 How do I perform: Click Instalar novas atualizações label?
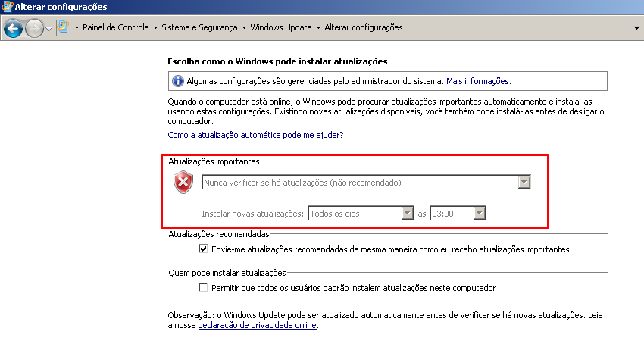(x=252, y=214)
